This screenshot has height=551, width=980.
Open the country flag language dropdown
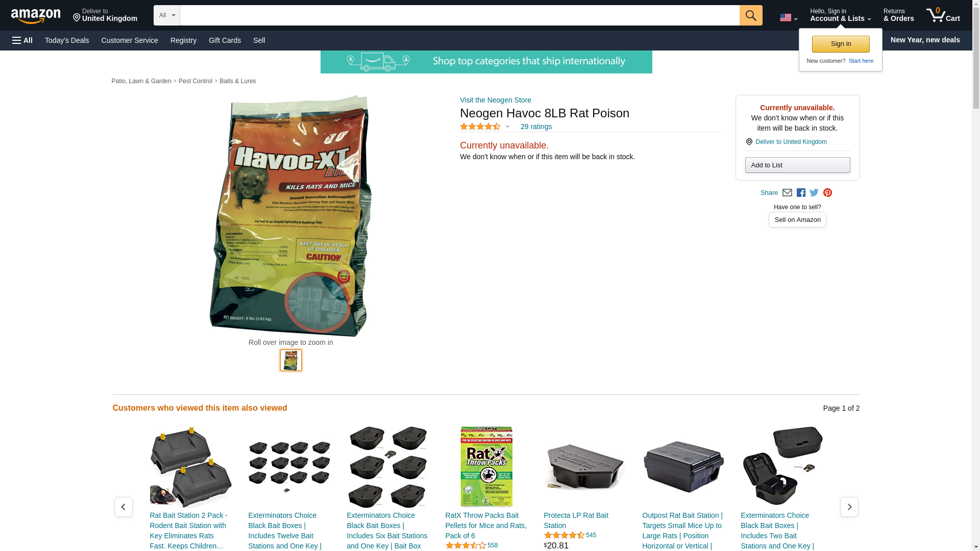pyautogui.click(x=788, y=17)
